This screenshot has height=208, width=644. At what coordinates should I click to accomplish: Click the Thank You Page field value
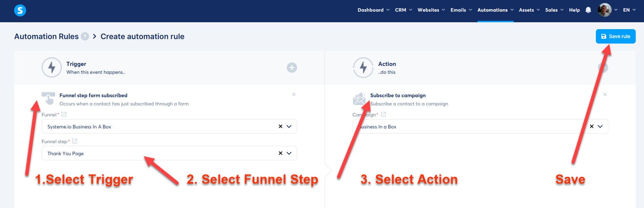[x=66, y=153]
